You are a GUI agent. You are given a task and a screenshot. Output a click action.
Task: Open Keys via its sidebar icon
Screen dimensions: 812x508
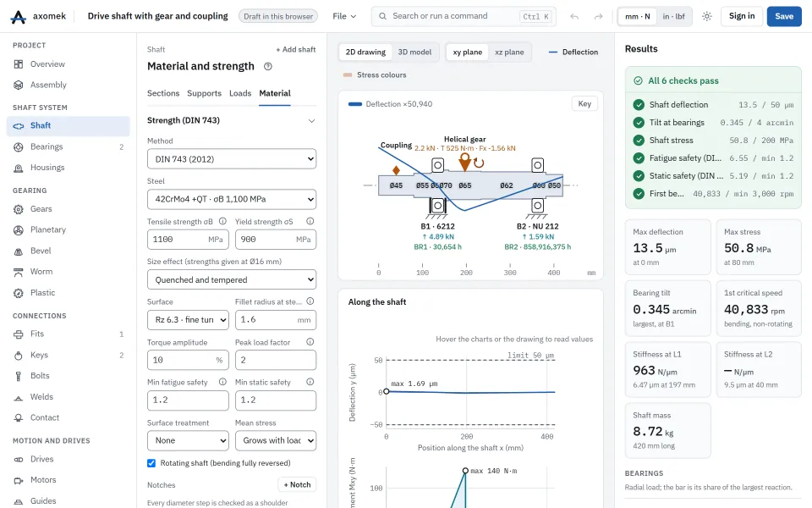coord(19,355)
